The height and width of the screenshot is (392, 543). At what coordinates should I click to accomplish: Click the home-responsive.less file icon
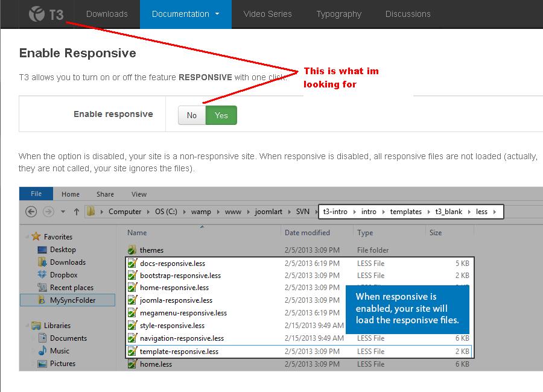point(132,288)
